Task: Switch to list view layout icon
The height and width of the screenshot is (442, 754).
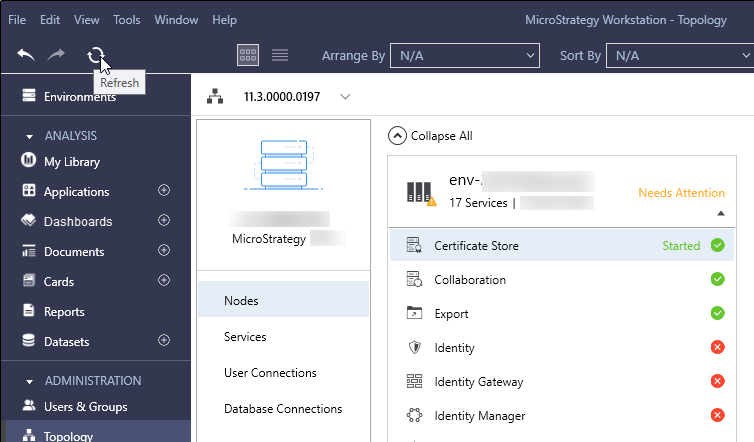Action: point(280,56)
